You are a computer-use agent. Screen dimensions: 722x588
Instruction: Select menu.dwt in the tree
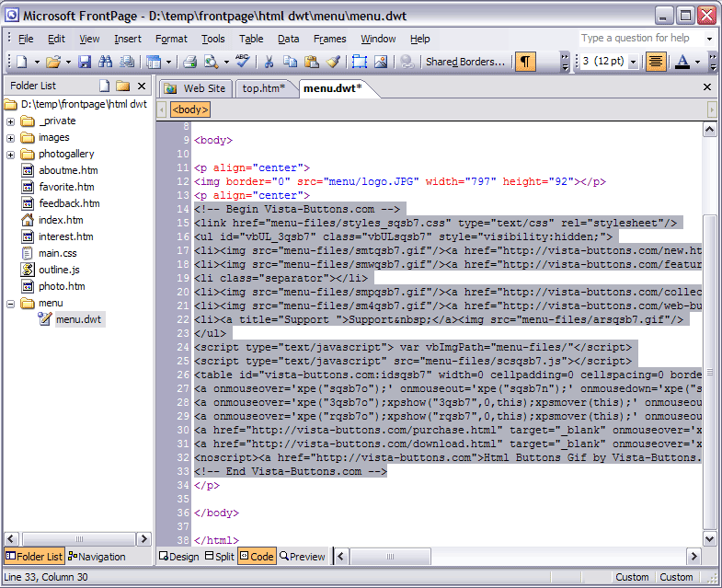[79, 319]
